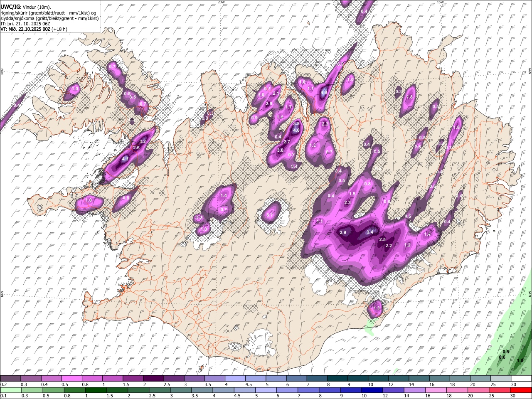Select the 2.6 snowfall value on the map
Viewport: 532px width, 399px height.
click(x=136, y=148)
